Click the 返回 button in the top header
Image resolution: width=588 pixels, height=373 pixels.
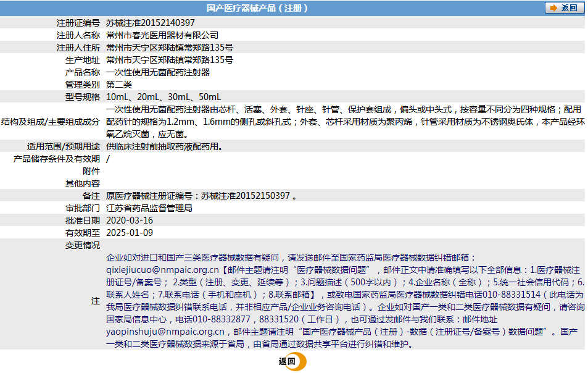coord(564,8)
